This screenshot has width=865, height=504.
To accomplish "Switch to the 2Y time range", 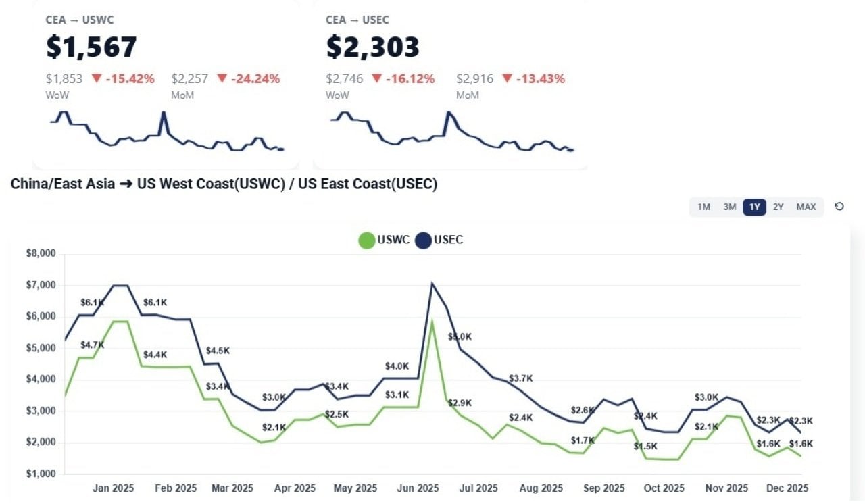I will pyautogui.click(x=778, y=207).
